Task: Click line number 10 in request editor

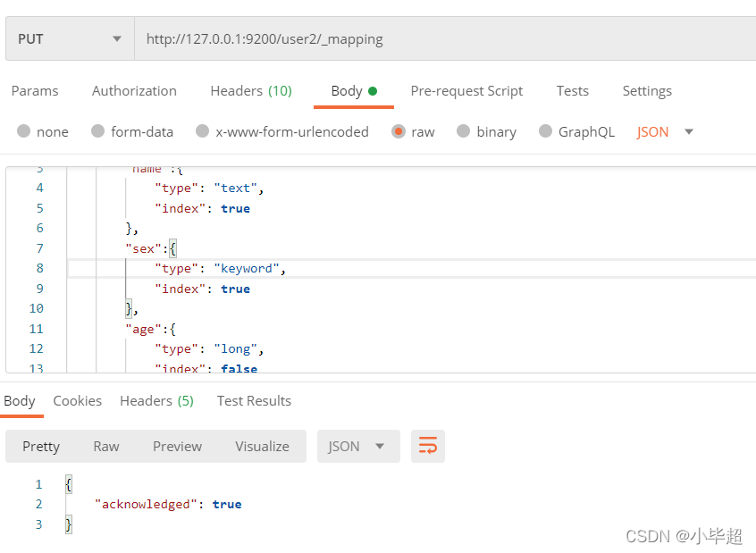Action: [36, 308]
